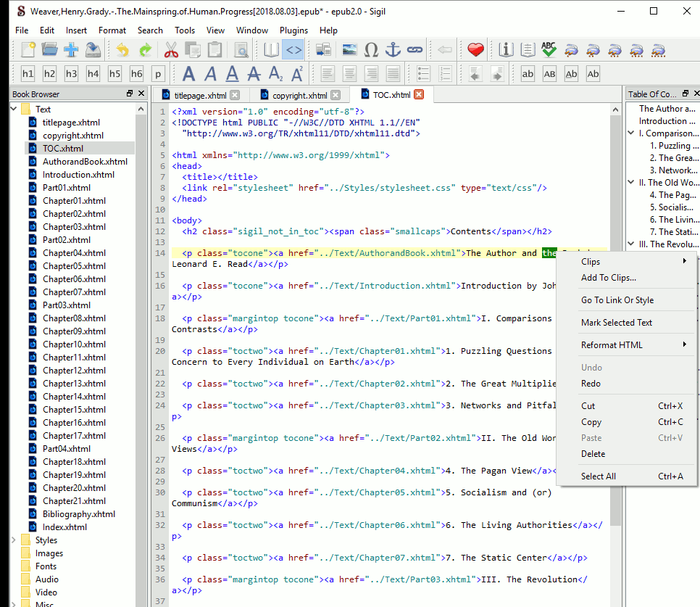Collapse the Text folder in Book Browser
The width and height of the screenshot is (700, 607).
(14, 110)
